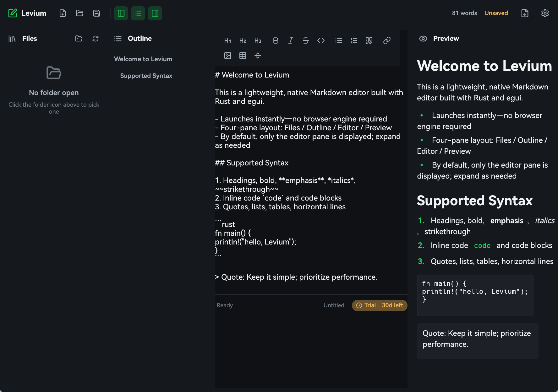The height and width of the screenshot is (392, 558).
Task: Click the Preview panel title
Action: 446,39
